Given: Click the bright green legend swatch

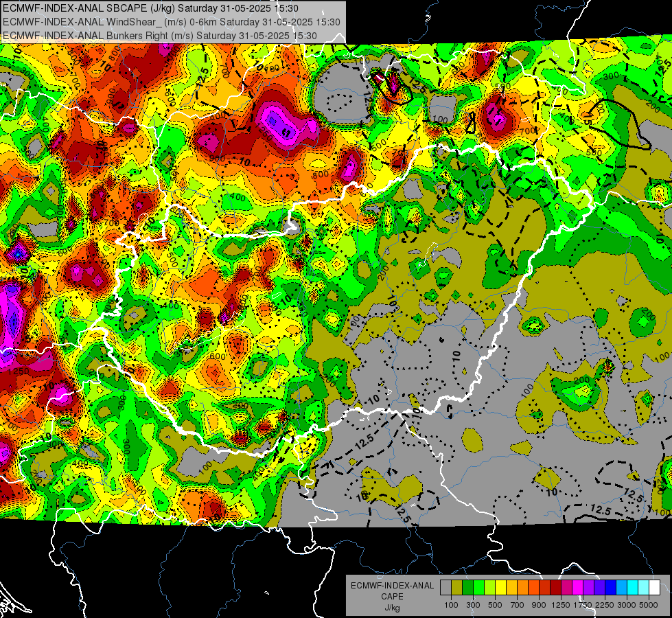Looking at the screenshot, I should point(478,588).
